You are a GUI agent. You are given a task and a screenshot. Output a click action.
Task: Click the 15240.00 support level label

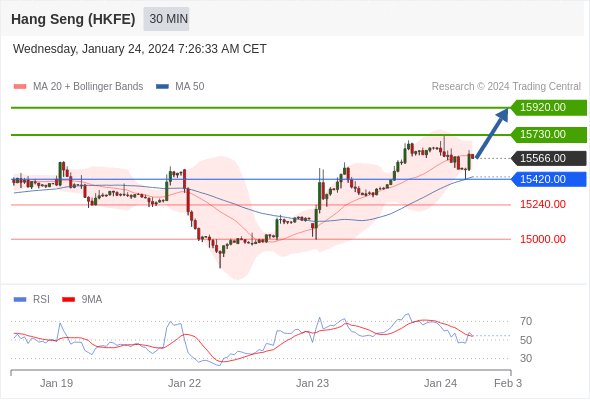click(543, 204)
